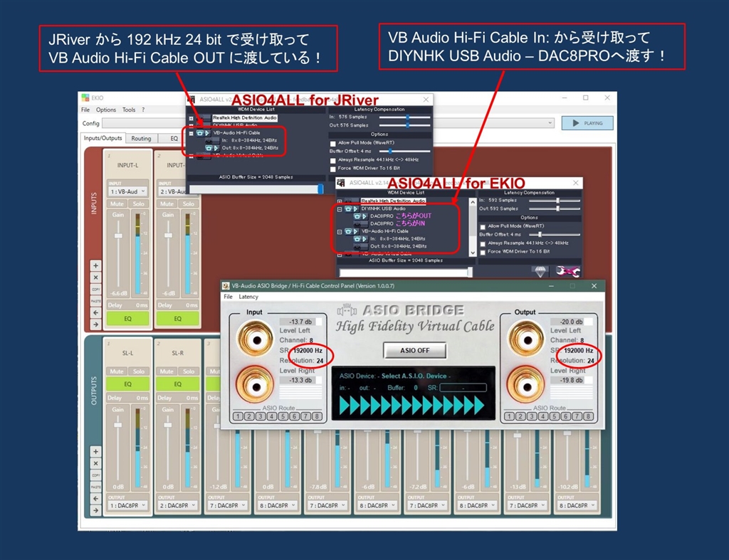This screenshot has width=729, height=560.
Task: Check Force WDM Driver To 16 Bit in ASIO4ALL for EKIO
Action: click(483, 252)
